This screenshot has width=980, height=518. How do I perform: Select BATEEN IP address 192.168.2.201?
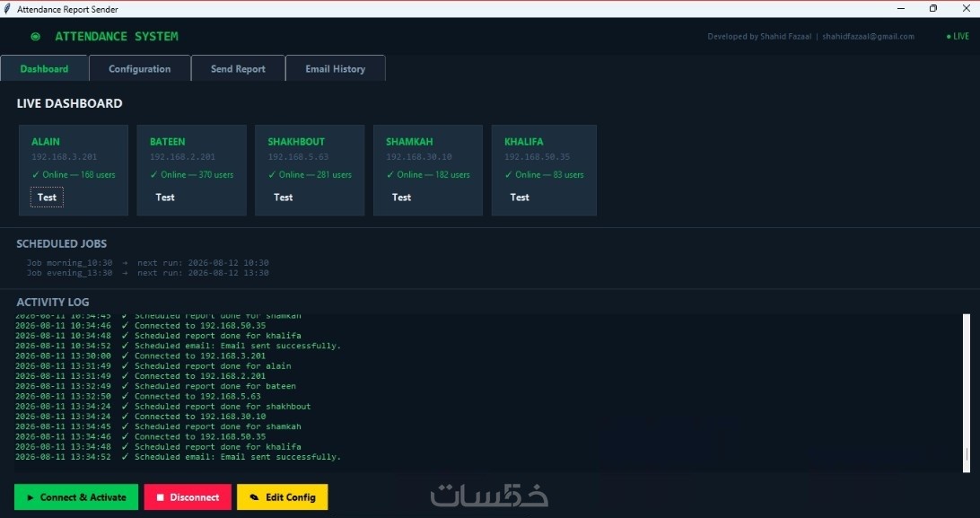coord(182,157)
